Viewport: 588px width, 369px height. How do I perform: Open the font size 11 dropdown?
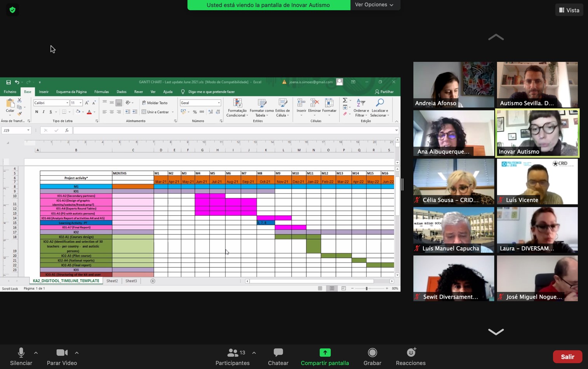pyautogui.click(x=80, y=103)
